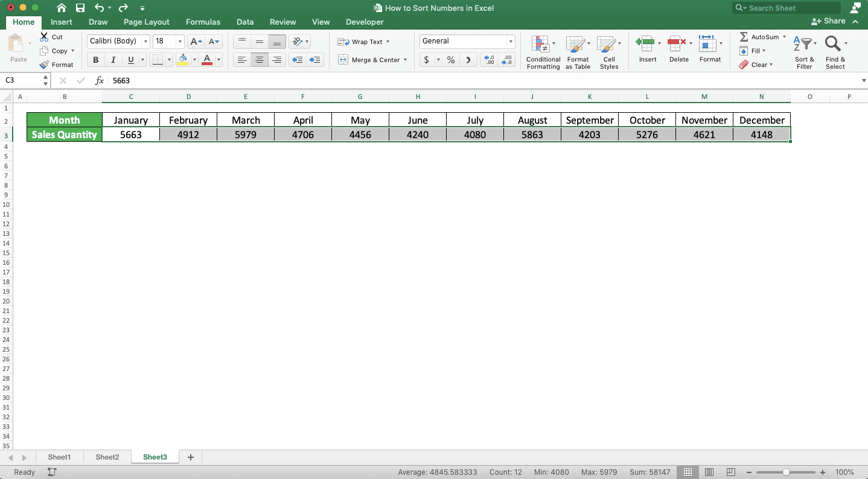Save the workbook with the floppy icon
Image resolution: width=868 pixels, height=479 pixels.
80,8
